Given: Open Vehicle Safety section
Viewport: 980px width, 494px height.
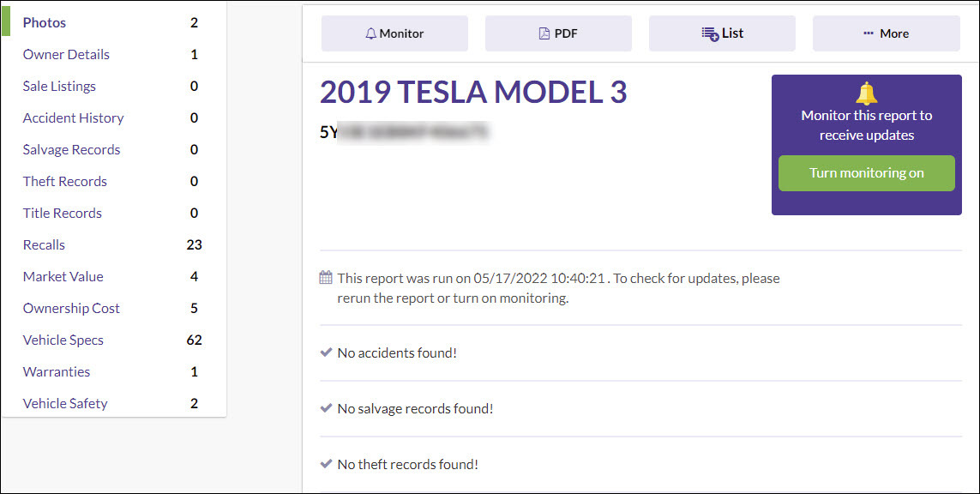Looking at the screenshot, I should 65,403.
